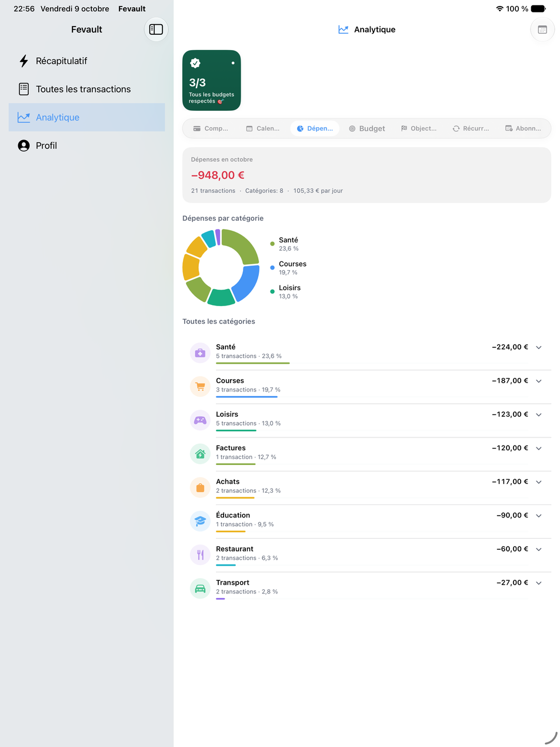Click the Éducation graduation cap icon
Image resolution: width=560 pixels, height=747 pixels.
pos(200,521)
